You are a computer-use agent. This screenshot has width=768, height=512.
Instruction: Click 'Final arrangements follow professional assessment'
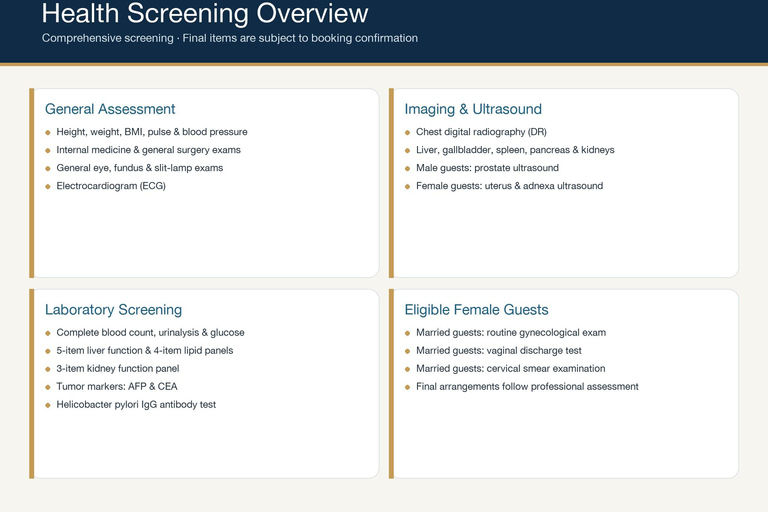527,387
